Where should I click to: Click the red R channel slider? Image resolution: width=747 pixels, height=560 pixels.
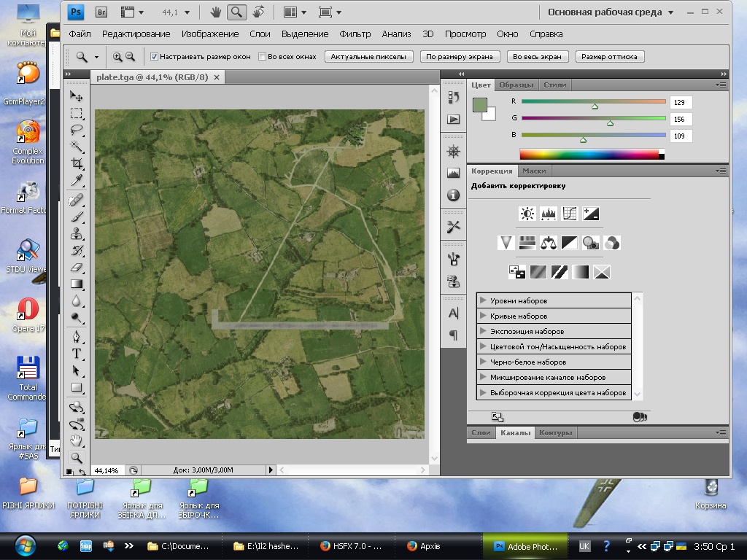coord(593,102)
